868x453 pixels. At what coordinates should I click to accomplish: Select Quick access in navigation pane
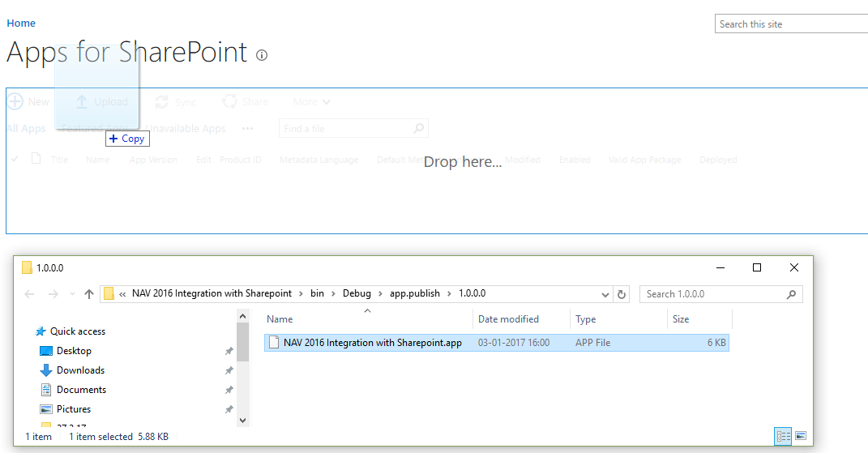tap(78, 331)
